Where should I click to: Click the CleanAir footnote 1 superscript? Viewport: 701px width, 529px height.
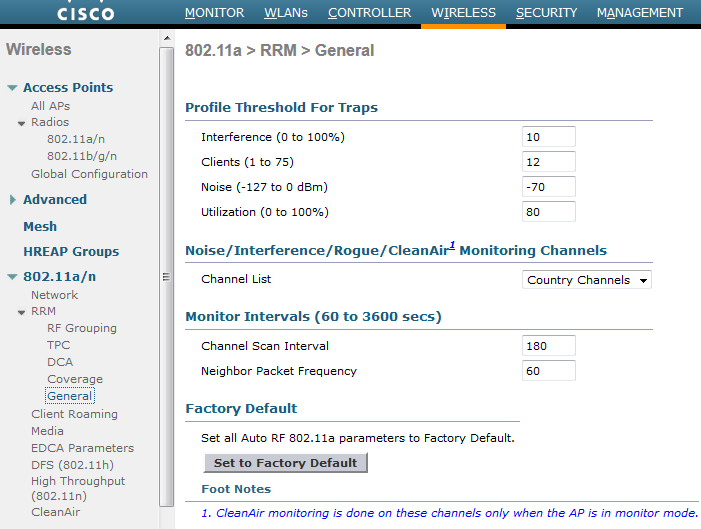pyautogui.click(x=452, y=245)
